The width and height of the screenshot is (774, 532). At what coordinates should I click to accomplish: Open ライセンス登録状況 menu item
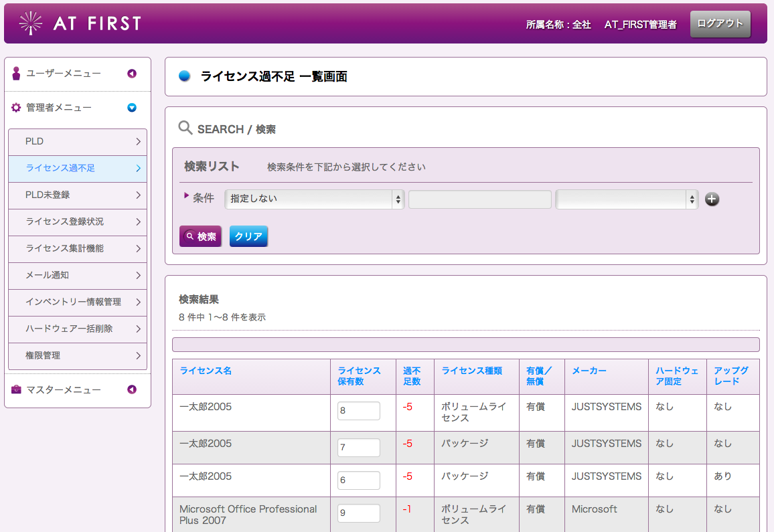(78, 221)
